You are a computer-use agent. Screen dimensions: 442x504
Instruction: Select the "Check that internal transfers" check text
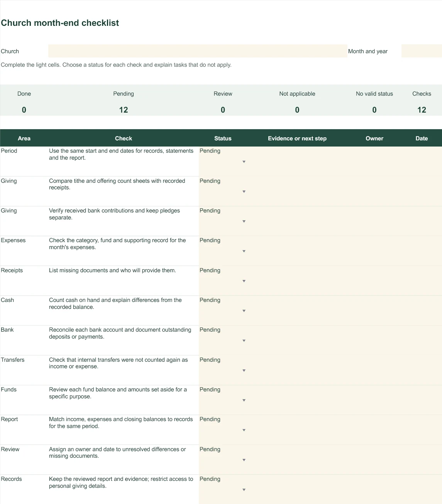click(119, 363)
